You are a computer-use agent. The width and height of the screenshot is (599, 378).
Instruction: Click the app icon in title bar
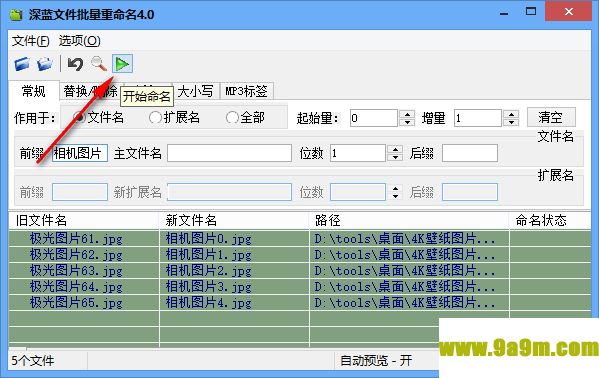(x=16, y=15)
